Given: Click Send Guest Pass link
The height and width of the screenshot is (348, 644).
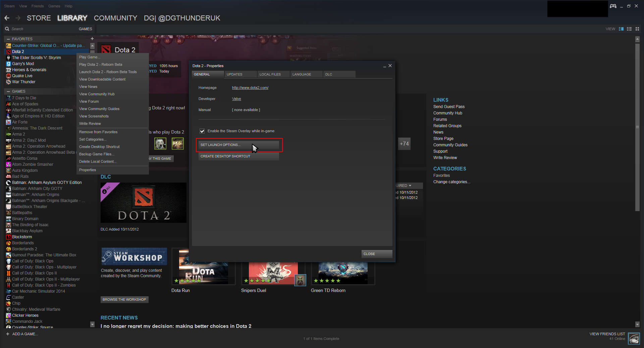Looking at the screenshot, I should [449, 107].
